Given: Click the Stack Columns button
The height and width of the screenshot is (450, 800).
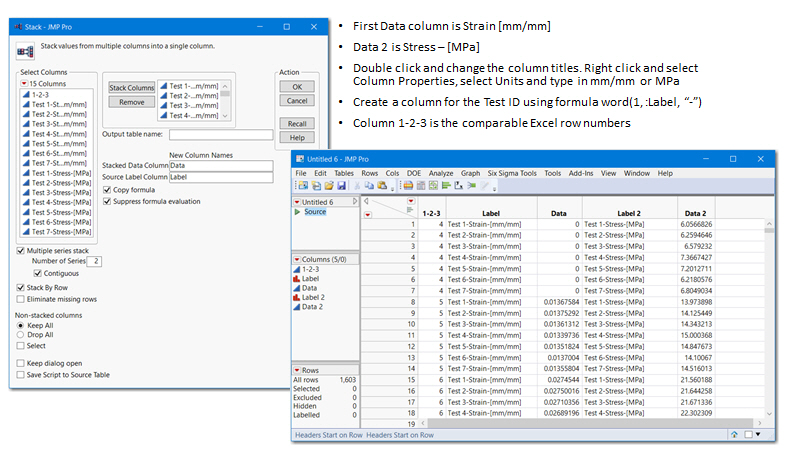Looking at the screenshot, I should [132, 88].
